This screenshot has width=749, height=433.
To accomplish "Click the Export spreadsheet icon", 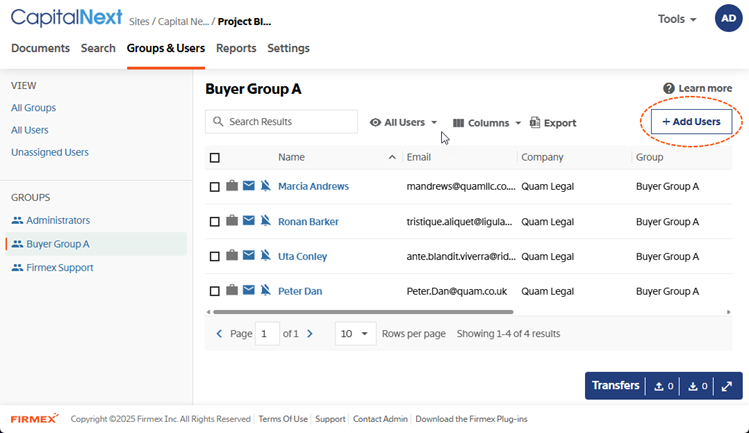I will (x=535, y=123).
